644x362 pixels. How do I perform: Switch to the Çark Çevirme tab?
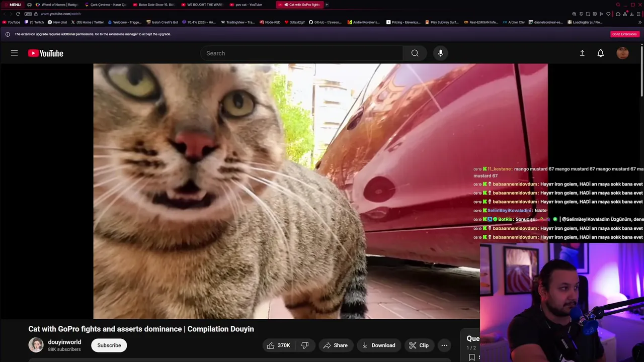click(105, 5)
